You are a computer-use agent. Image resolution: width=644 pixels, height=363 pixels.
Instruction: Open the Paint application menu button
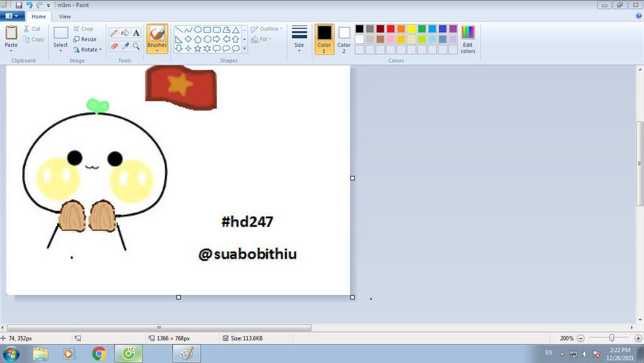(11, 16)
